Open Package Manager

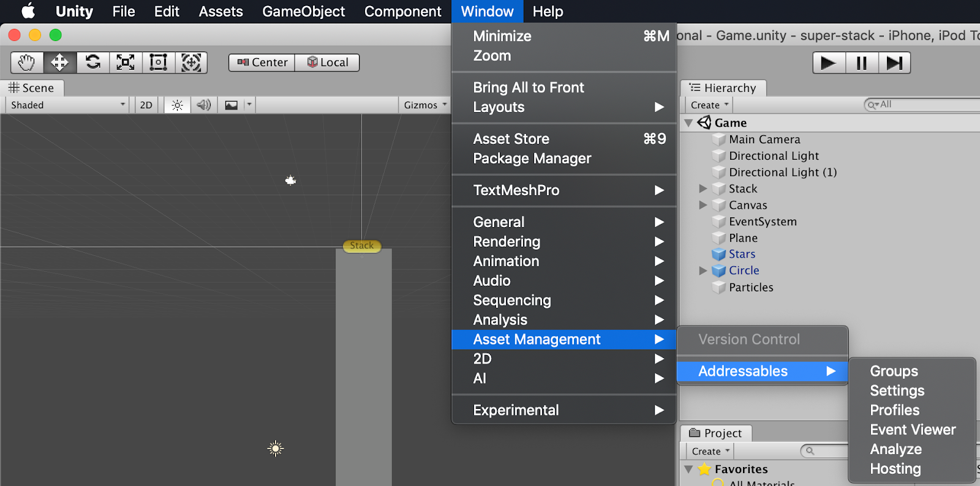point(563,159)
